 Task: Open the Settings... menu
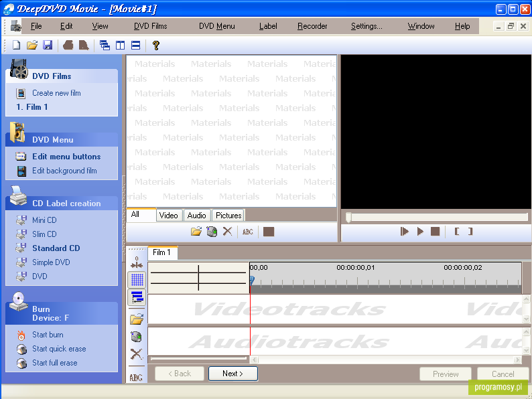(367, 26)
